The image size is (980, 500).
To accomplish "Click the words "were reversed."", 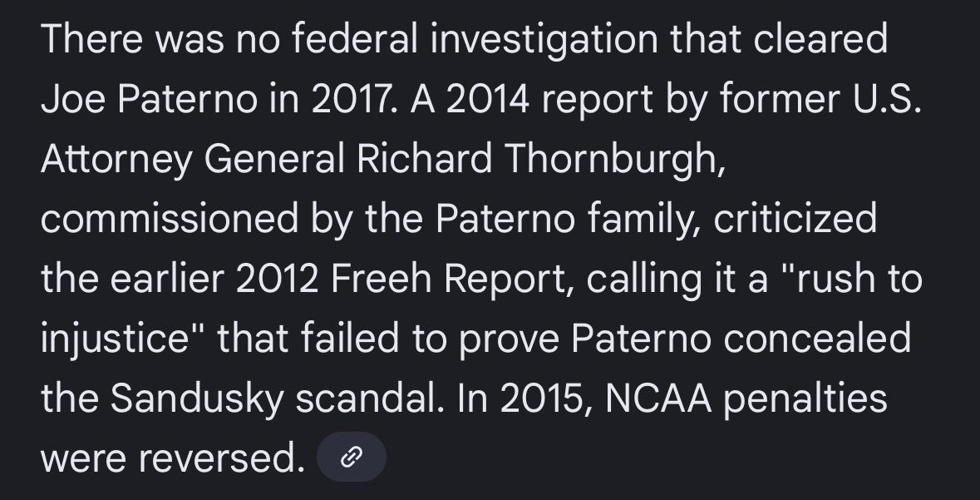I will click(173, 458).
